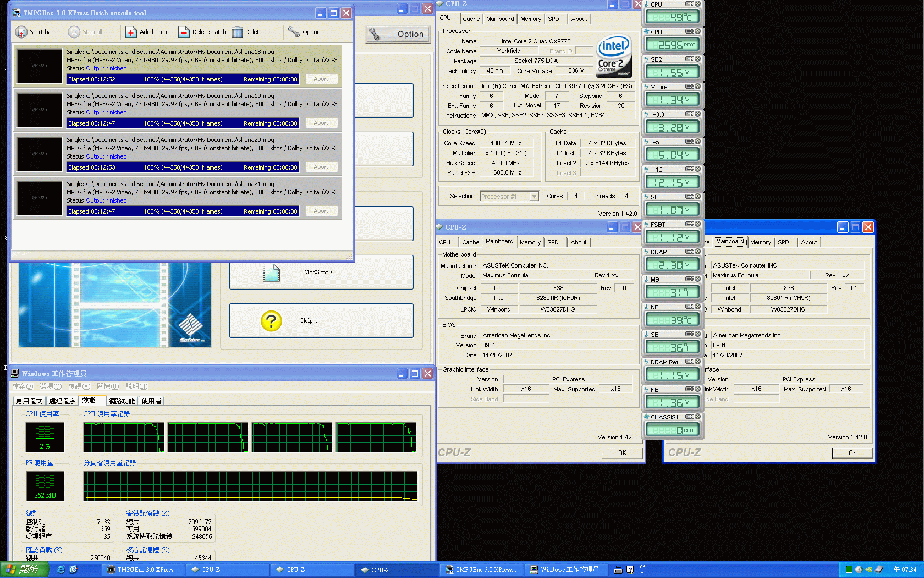The height and width of the screenshot is (578, 924).
Task: Open the 檔案(F) menu in Task Manager
Action: [23, 386]
